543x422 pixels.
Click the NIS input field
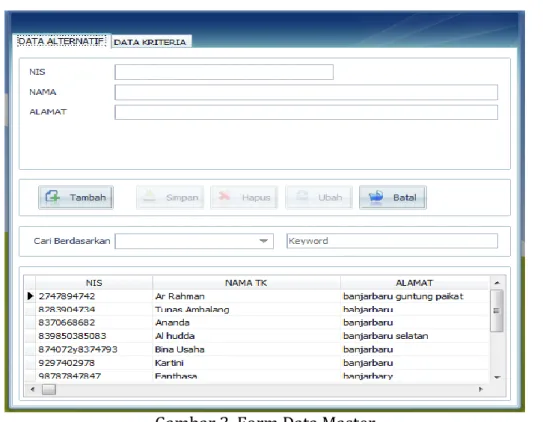tap(224, 72)
